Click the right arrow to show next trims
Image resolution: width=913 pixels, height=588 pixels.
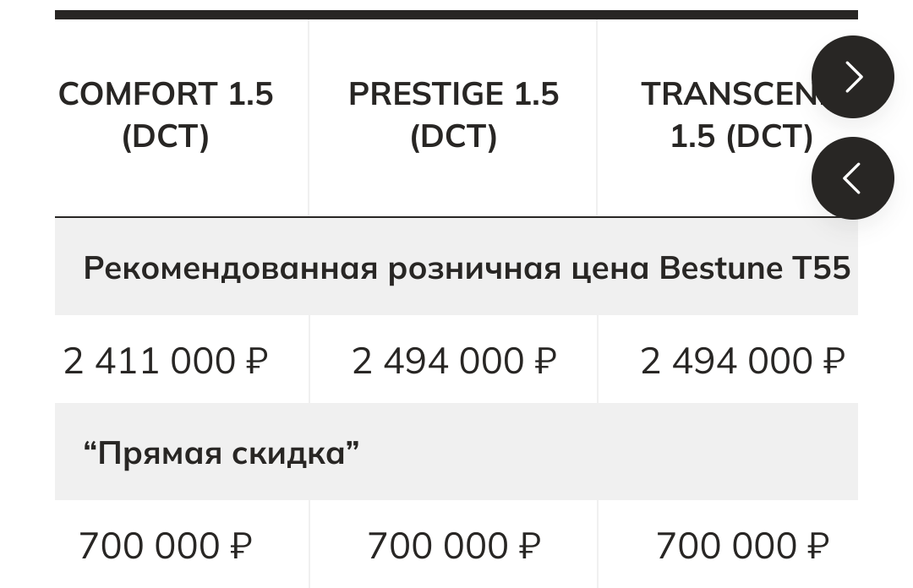(852, 77)
